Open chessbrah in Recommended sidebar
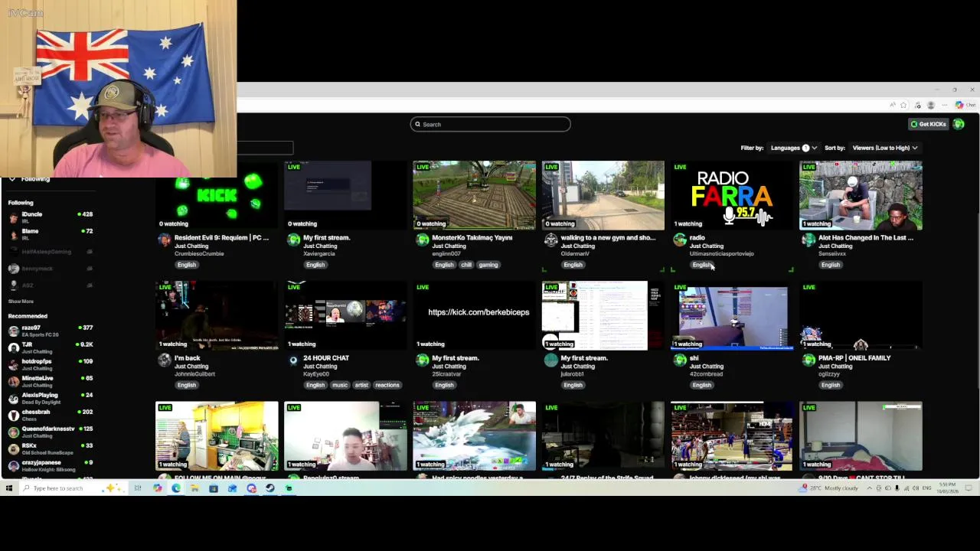Viewport: 980px width, 551px height. [x=50, y=415]
